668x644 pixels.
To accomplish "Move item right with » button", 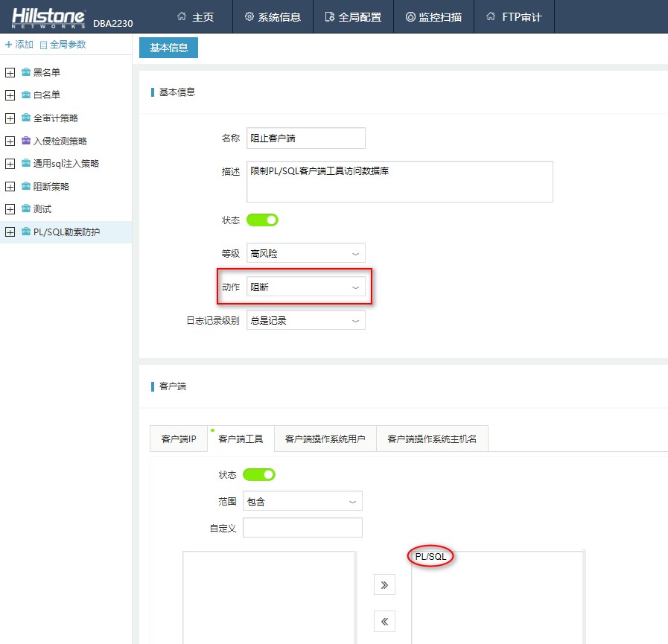I will [384, 584].
